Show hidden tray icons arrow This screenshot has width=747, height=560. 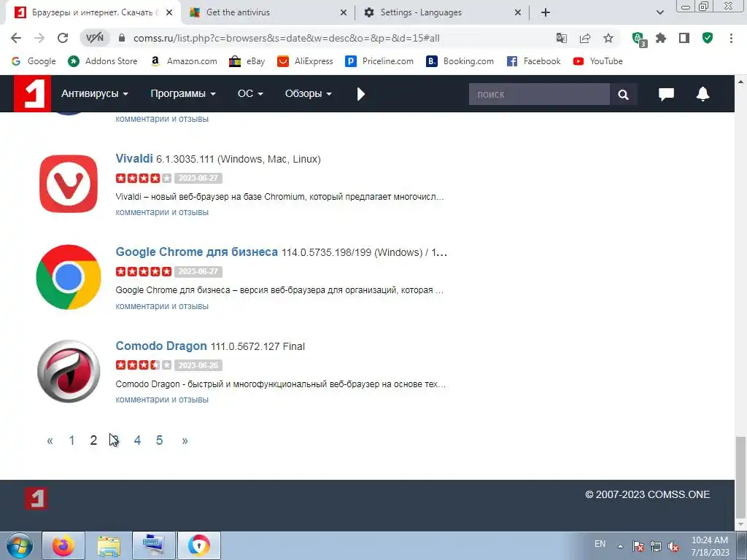(620, 546)
